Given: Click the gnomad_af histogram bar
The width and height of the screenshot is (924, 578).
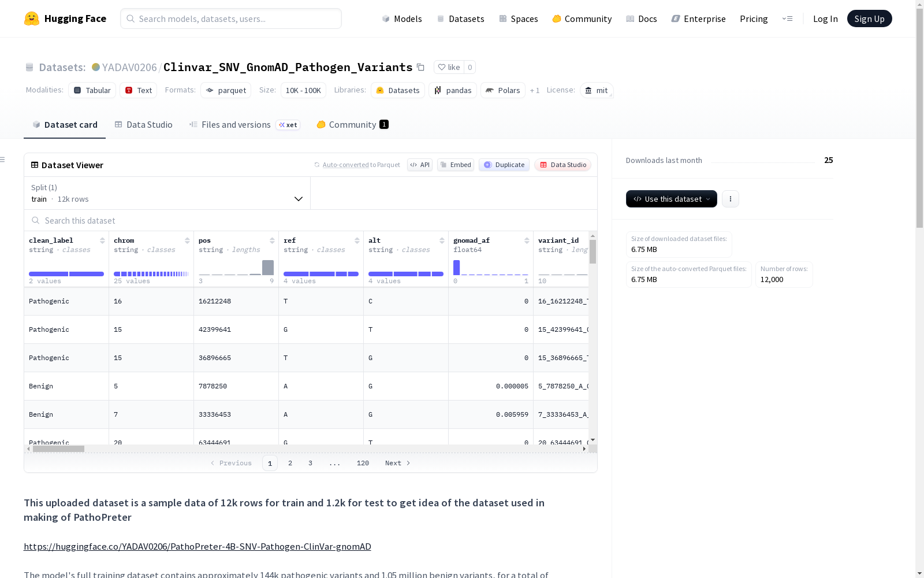Looking at the screenshot, I should (456, 268).
